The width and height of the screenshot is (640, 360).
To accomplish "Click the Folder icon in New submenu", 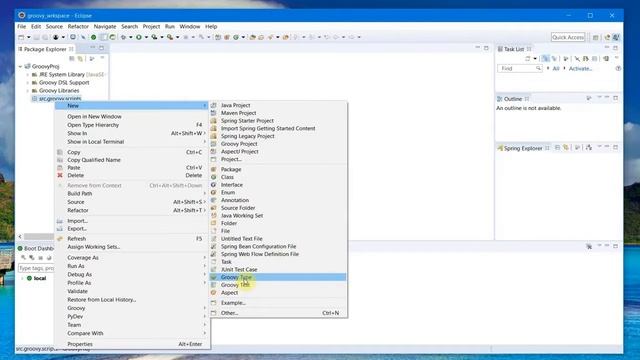I will 213,223.
